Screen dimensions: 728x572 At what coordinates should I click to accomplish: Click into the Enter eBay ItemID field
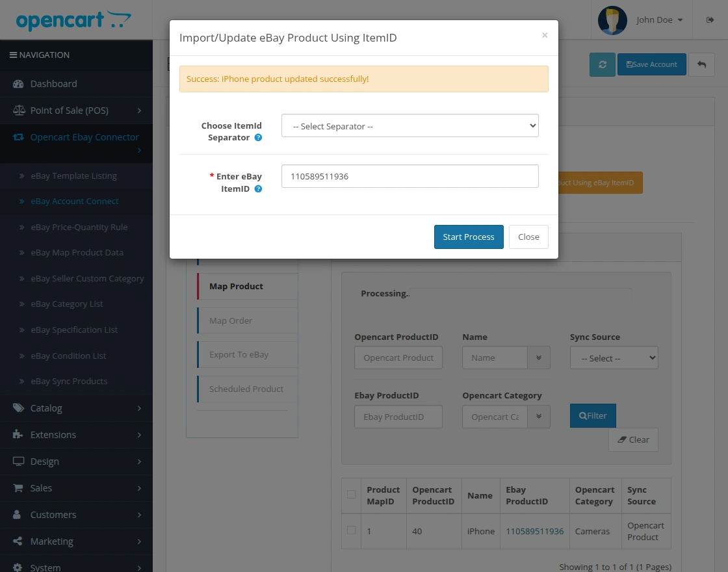click(410, 176)
